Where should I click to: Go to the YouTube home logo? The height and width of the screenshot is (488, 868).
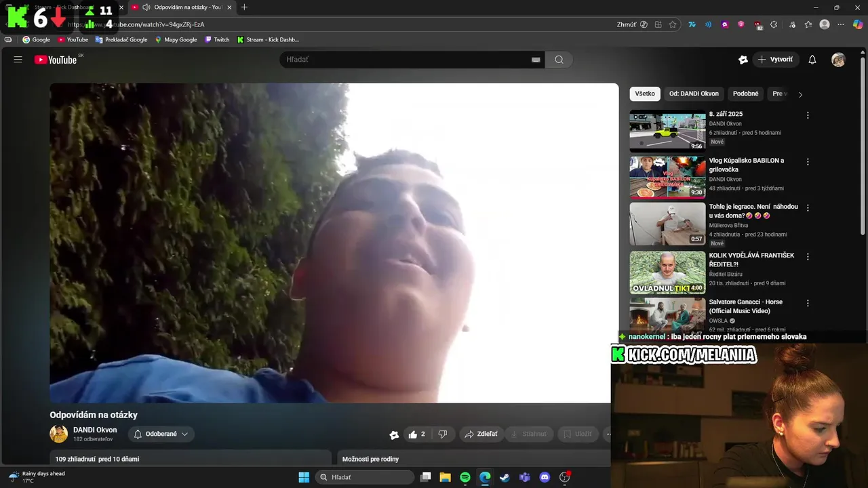point(56,60)
